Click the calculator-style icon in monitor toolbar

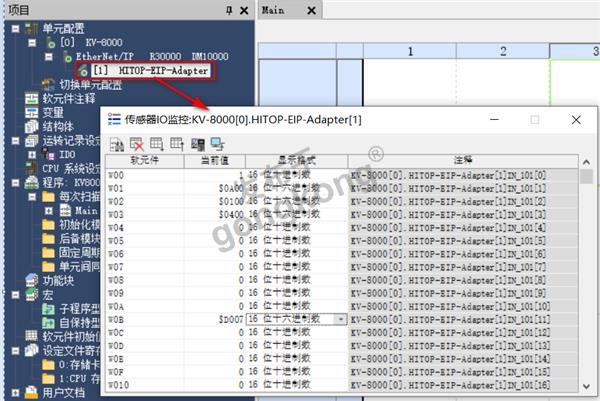198,144
